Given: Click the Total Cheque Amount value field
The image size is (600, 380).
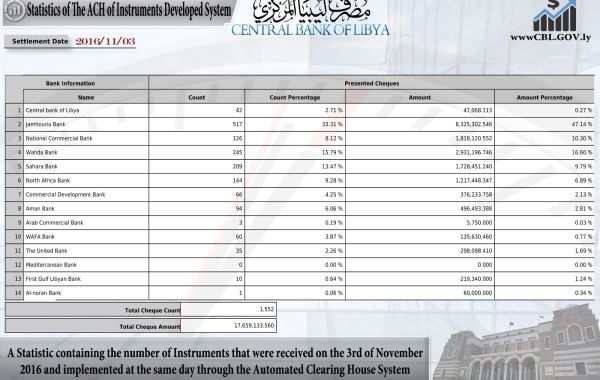Looking at the screenshot, I should coord(228,326).
